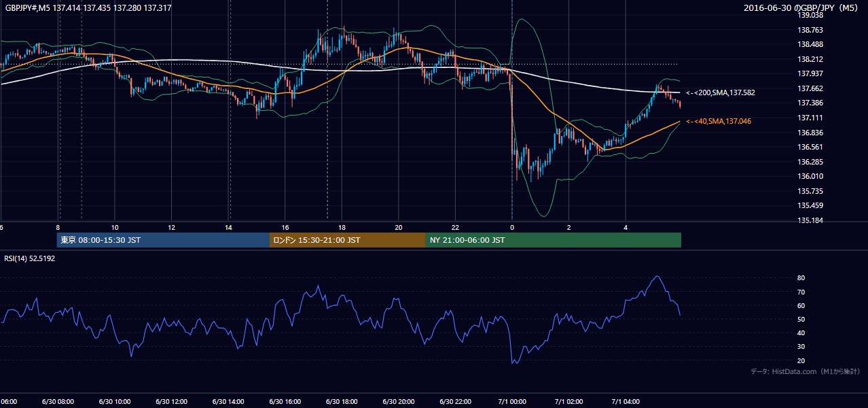Image resolution: width=868 pixels, height=408 pixels.
Task: Click the 7/1 00:00 time axis label
Action: pyautogui.click(x=511, y=402)
